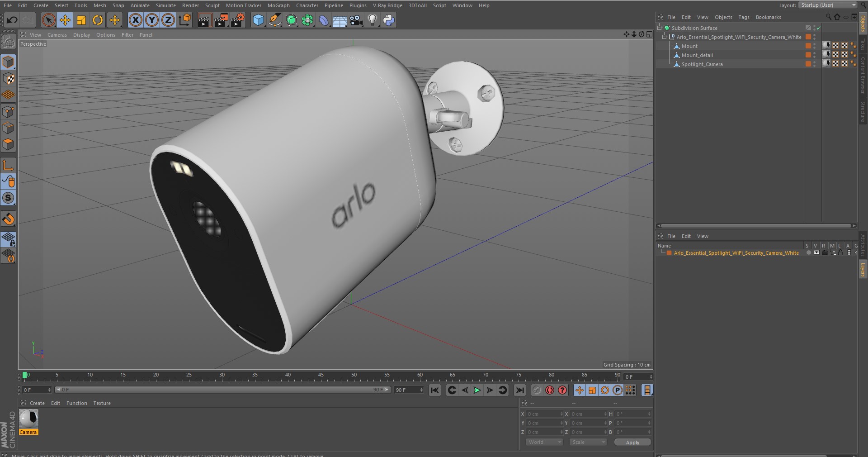Click the Python script icon
868x457 pixels.
click(389, 20)
